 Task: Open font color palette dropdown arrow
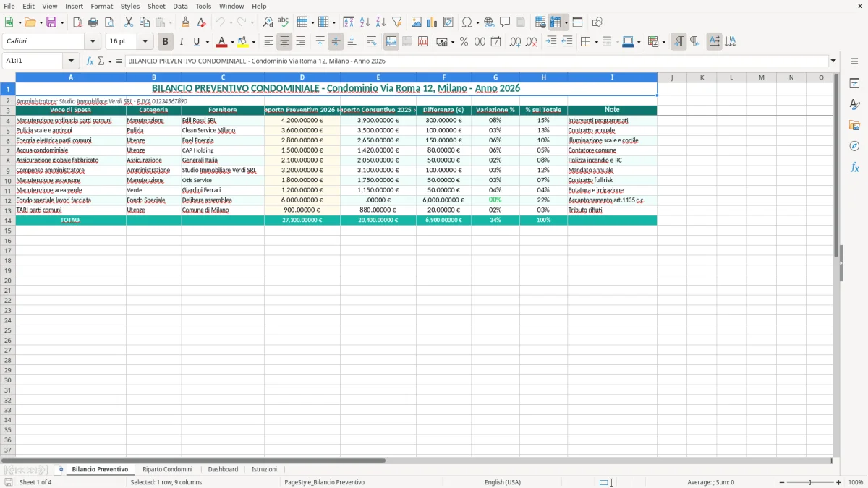tap(232, 42)
